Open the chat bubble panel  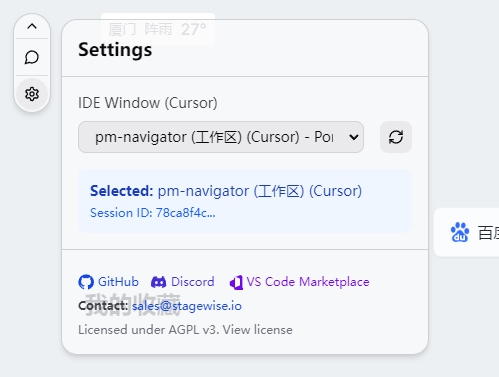pyautogui.click(x=32, y=57)
